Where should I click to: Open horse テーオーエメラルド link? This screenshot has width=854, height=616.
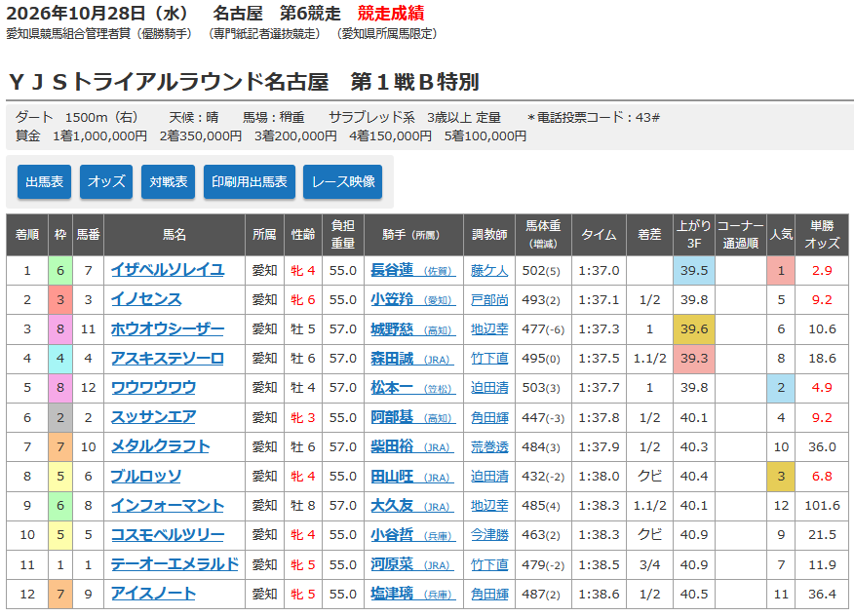[x=175, y=564]
